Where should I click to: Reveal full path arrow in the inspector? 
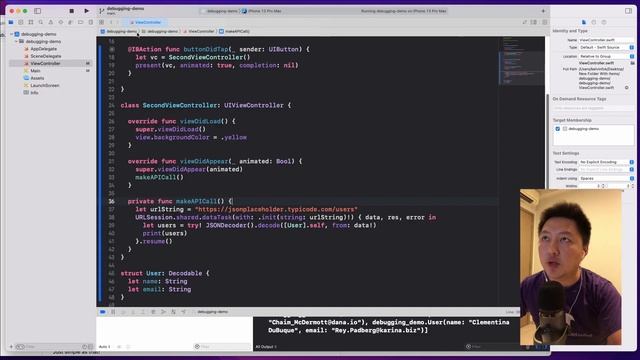coord(627,88)
